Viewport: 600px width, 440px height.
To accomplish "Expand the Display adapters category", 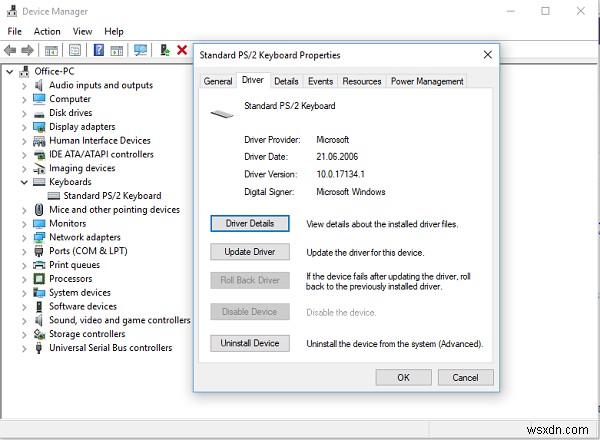I will tap(24, 127).
